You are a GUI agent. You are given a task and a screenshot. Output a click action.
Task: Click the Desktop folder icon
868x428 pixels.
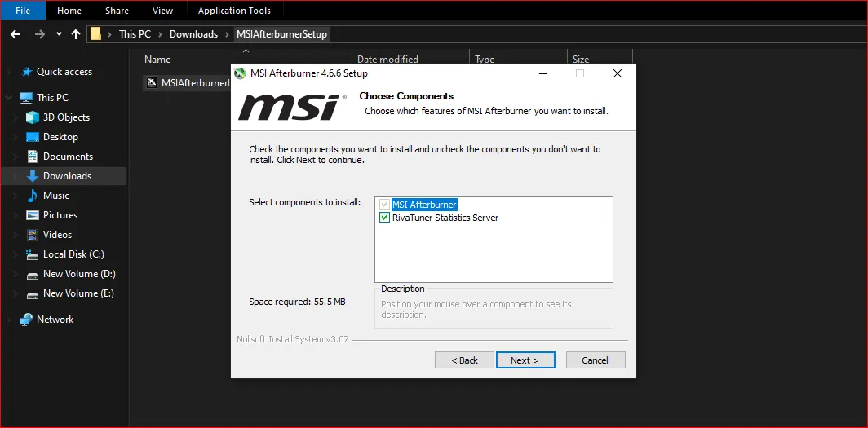33,137
